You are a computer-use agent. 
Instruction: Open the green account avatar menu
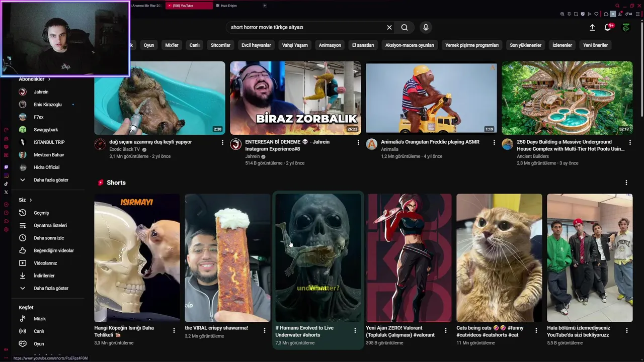(x=626, y=28)
